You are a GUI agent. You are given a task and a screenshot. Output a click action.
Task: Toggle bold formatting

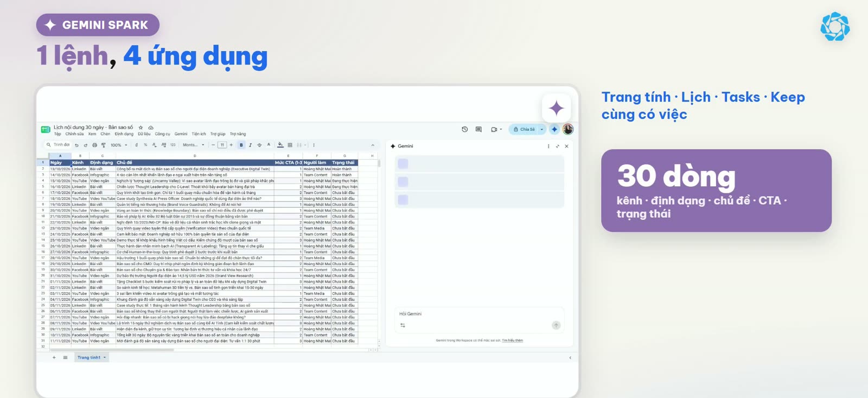pyautogui.click(x=241, y=145)
